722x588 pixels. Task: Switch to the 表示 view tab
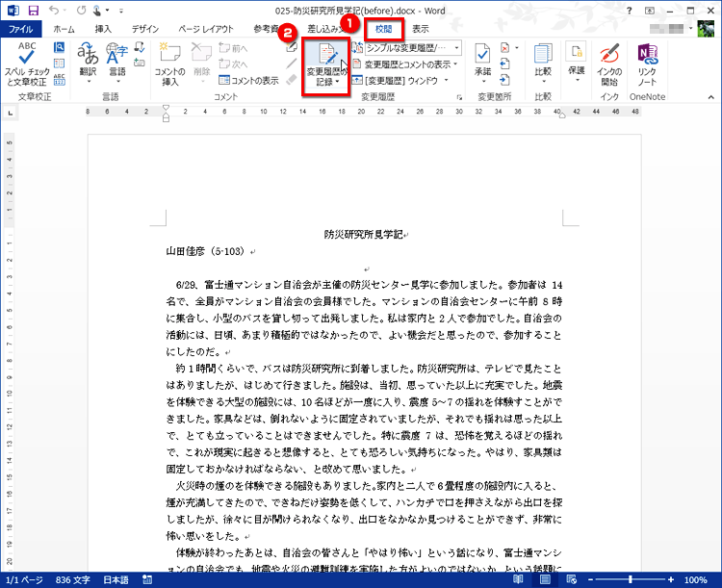421,29
